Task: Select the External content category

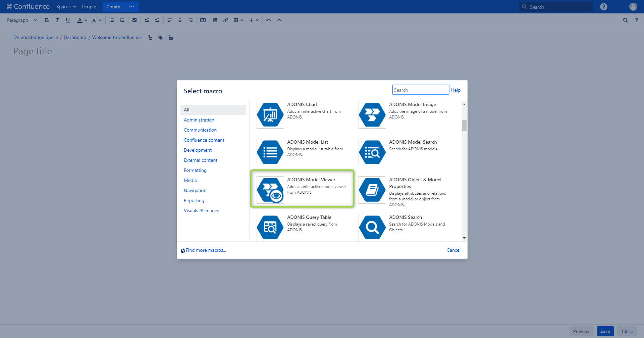Action: pyautogui.click(x=201, y=160)
